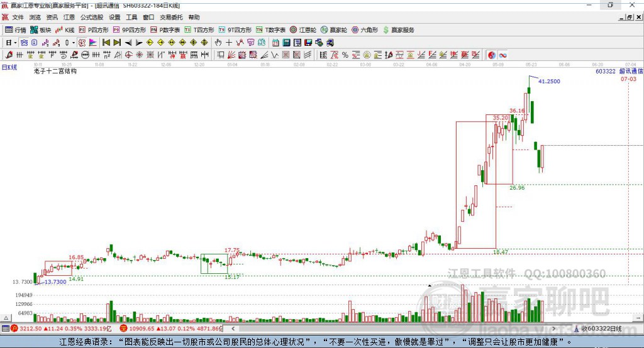Open the calendar icon
The height and width of the screenshot is (348, 644).
pyautogui.click(x=275, y=43)
